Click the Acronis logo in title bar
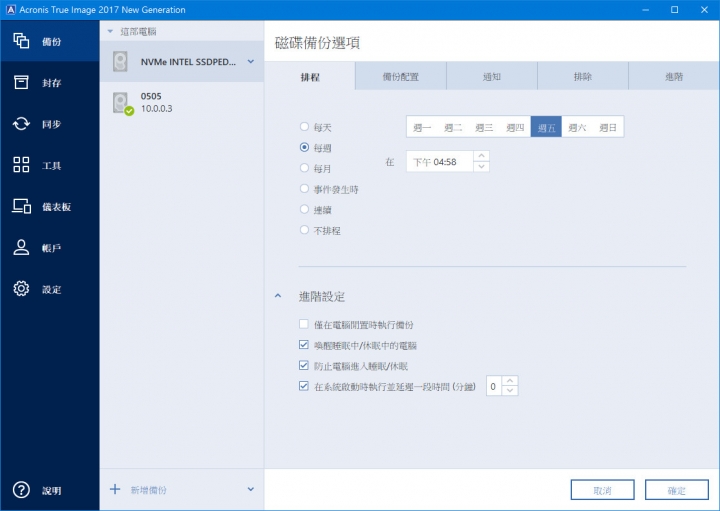The width and height of the screenshot is (720, 511). point(10,9)
